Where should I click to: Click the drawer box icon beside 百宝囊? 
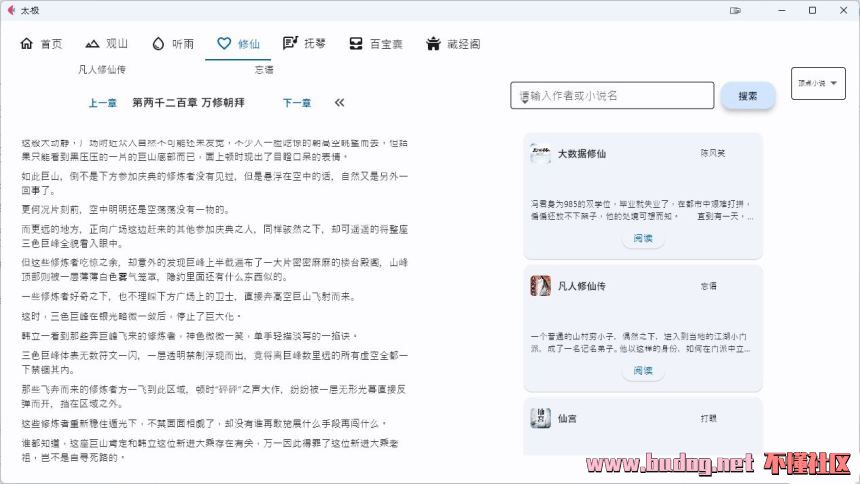click(356, 43)
